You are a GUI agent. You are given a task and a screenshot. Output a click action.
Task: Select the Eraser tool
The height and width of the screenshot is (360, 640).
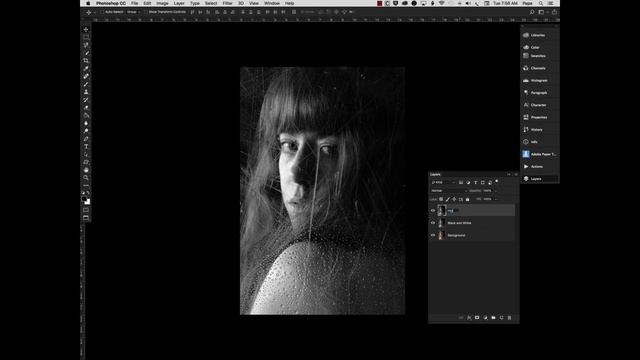(86, 107)
